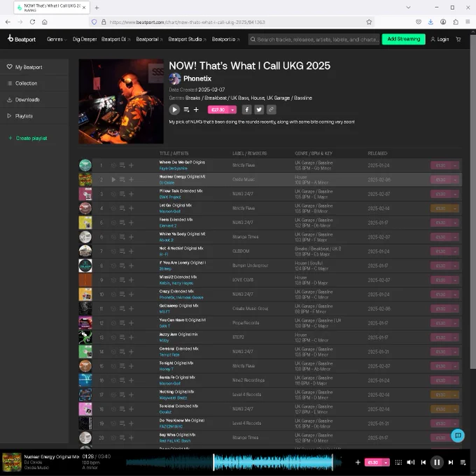This screenshot has width=476, height=476.
Task: Open Firefox extensions icon
Action: click(456, 22)
